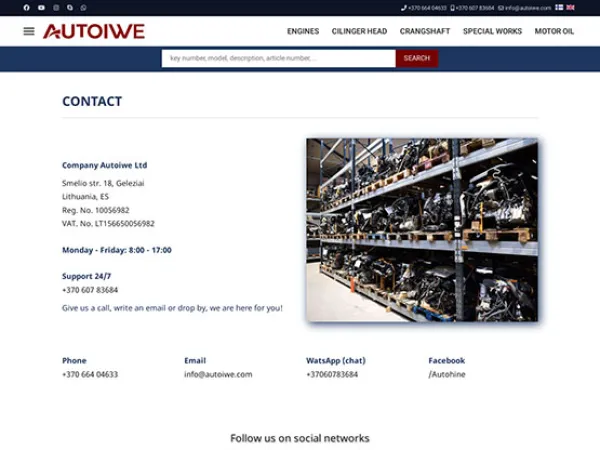This screenshot has height=450, width=600.
Task: Open the Crangshaft menu item
Action: (x=425, y=31)
